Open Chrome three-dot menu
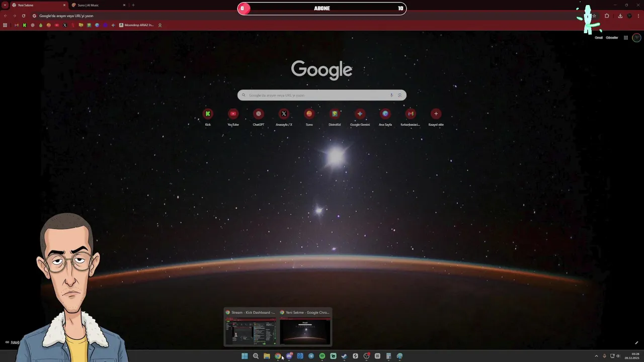The image size is (644, 362). click(x=638, y=16)
